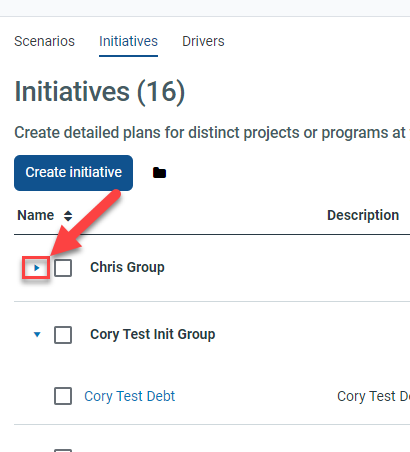The height and width of the screenshot is (452, 410).
Task: Switch to the Scenarios tab
Action: click(x=44, y=41)
